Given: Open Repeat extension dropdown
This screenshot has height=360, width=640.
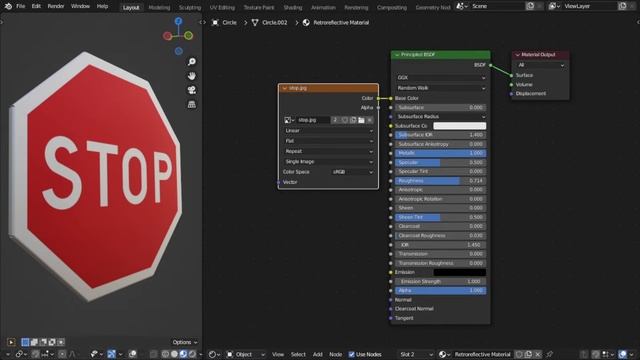Looking at the screenshot, I should click(329, 151).
